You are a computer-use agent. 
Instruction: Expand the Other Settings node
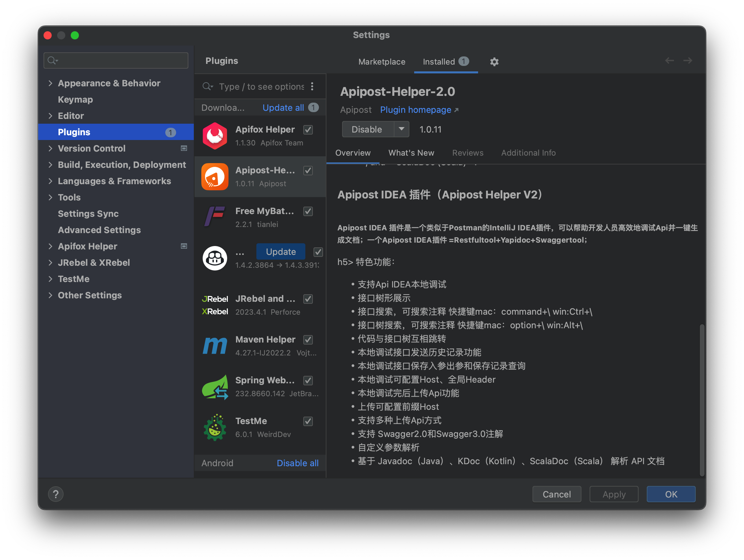point(50,295)
